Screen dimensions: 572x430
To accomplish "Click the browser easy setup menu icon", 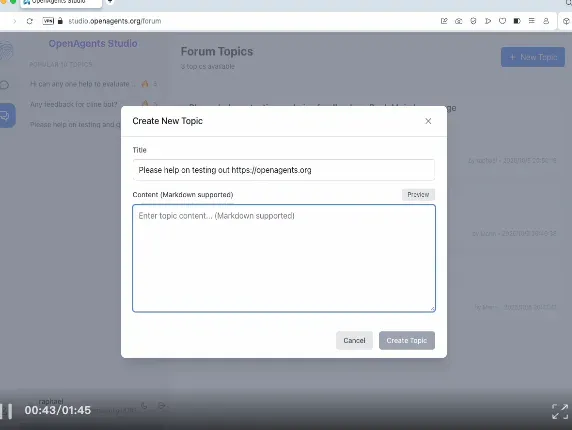I will point(532,21).
